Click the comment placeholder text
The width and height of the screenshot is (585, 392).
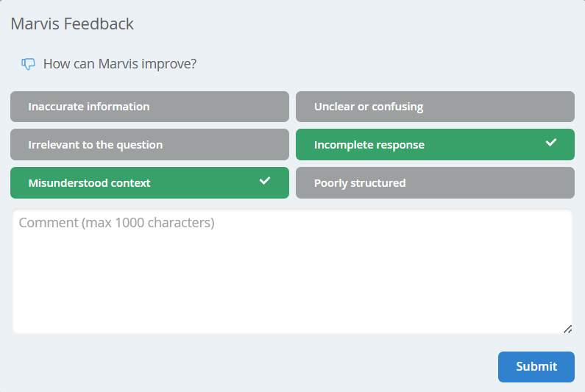[117, 223]
